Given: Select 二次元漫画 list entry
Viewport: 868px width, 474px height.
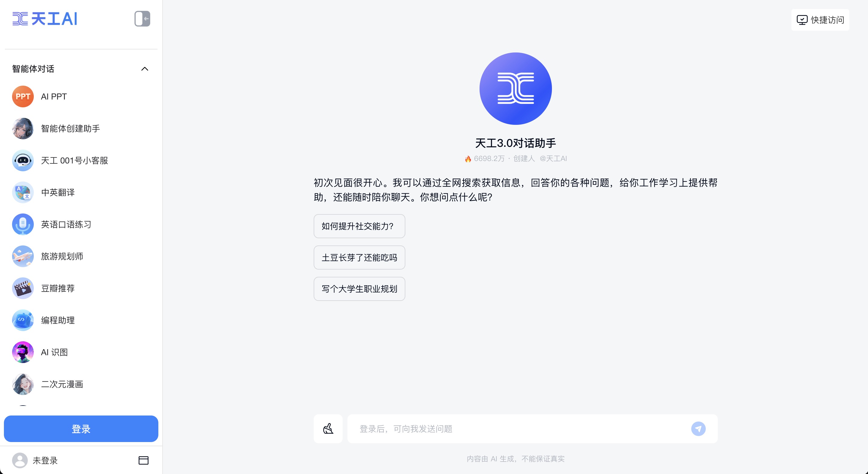Looking at the screenshot, I should (81, 384).
